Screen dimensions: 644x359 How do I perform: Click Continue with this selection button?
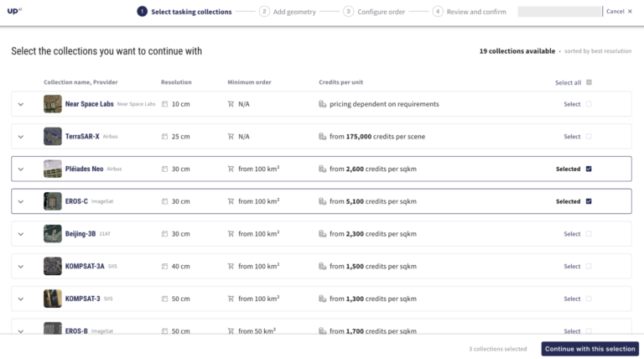[x=589, y=349]
